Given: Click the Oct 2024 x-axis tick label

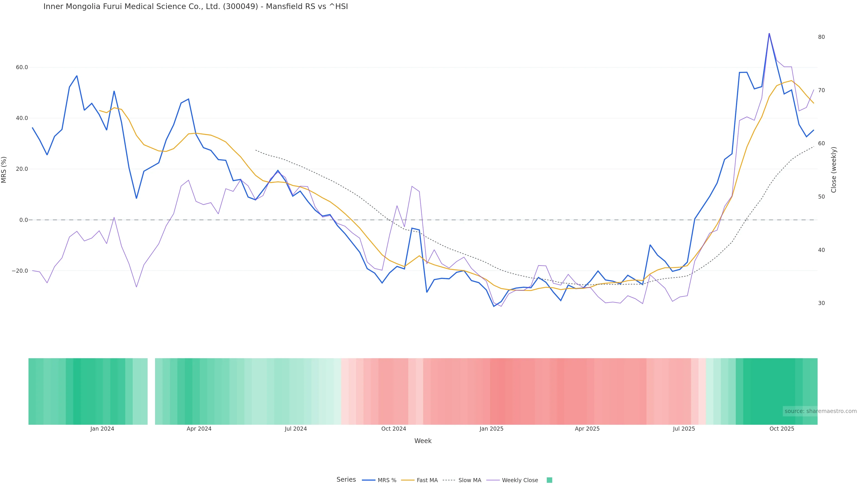Looking at the screenshot, I should tap(394, 429).
